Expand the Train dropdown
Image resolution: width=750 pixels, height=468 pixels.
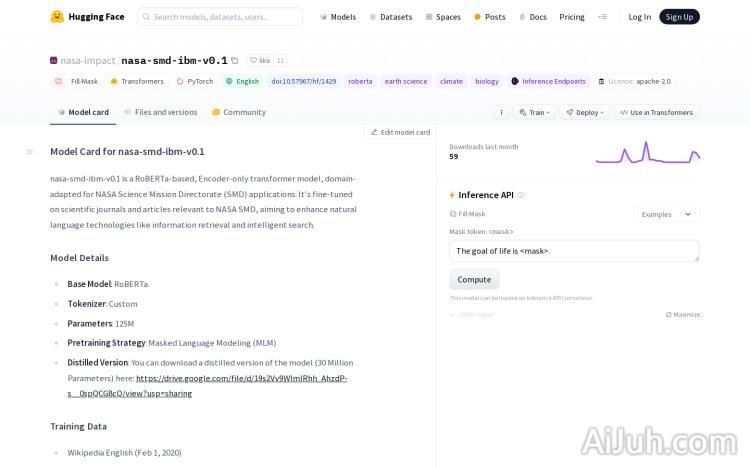click(534, 112)
